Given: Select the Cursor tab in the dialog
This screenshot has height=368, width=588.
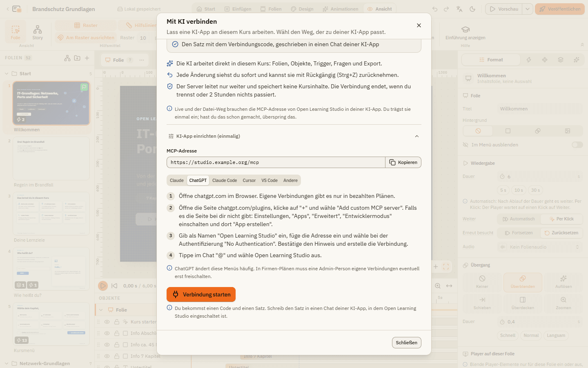Looking at the screenshot, I should [249, 180].
